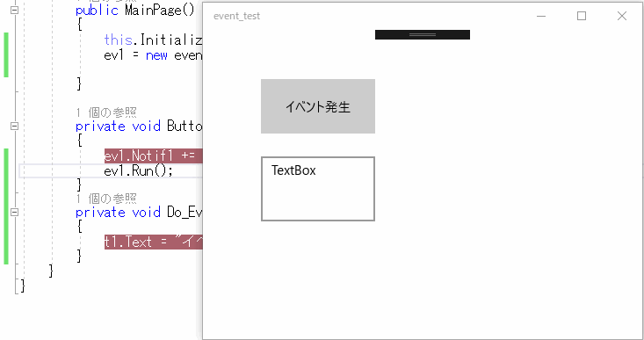The height and width of the screenshot is (340, 644).
Task: Open references link above private void Butto
Action: click(106, 112)
